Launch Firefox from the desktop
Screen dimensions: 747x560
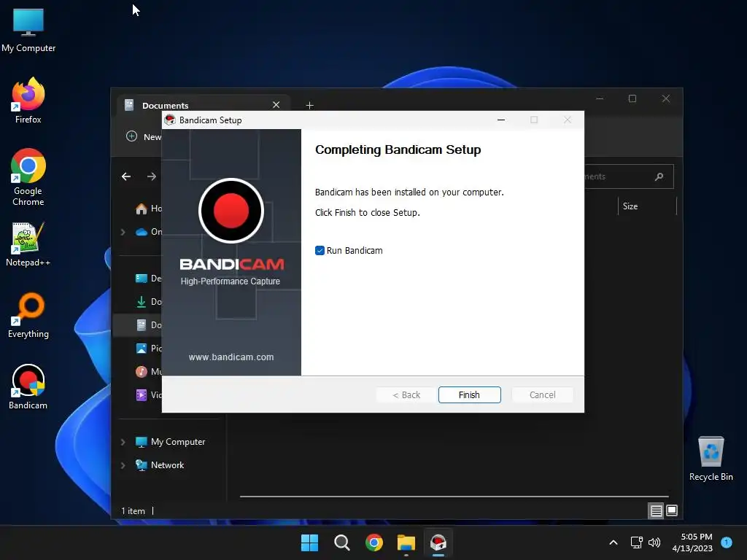coord(28,101)
